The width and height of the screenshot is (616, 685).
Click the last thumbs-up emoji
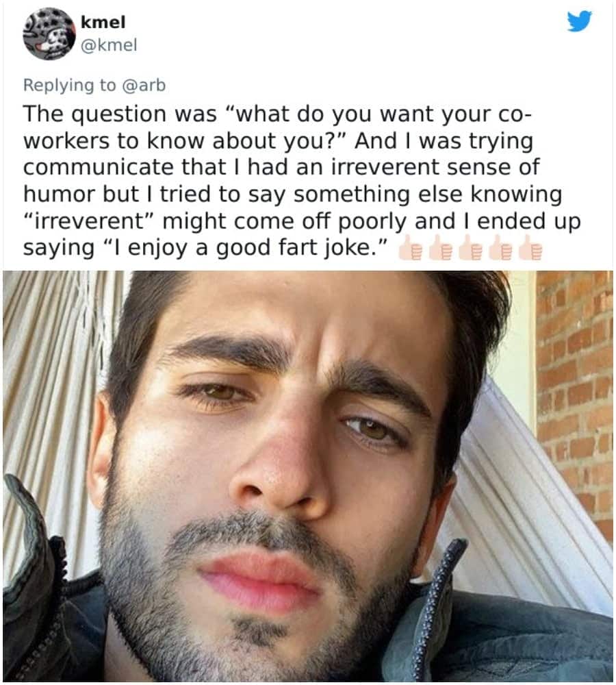tap(530, 248)
